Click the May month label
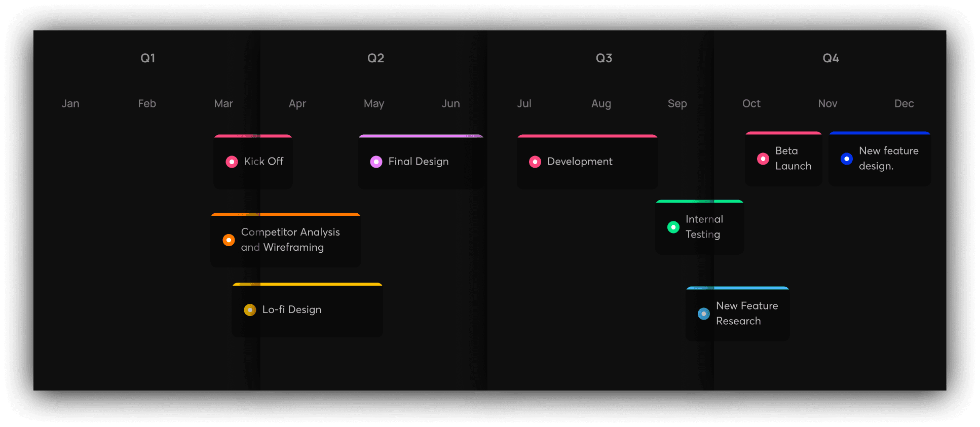Viewport: 980px width, 427px height. tap(374, 104)
